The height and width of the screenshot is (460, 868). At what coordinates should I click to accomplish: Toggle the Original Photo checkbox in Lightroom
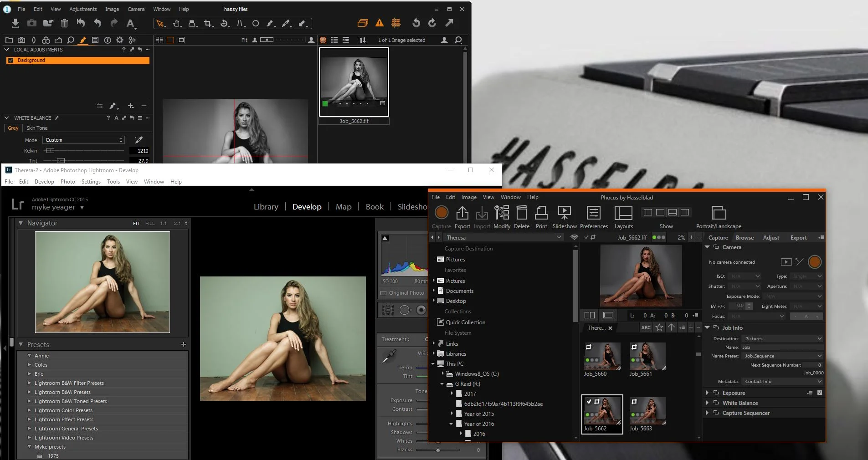click(x=383, y=293)
